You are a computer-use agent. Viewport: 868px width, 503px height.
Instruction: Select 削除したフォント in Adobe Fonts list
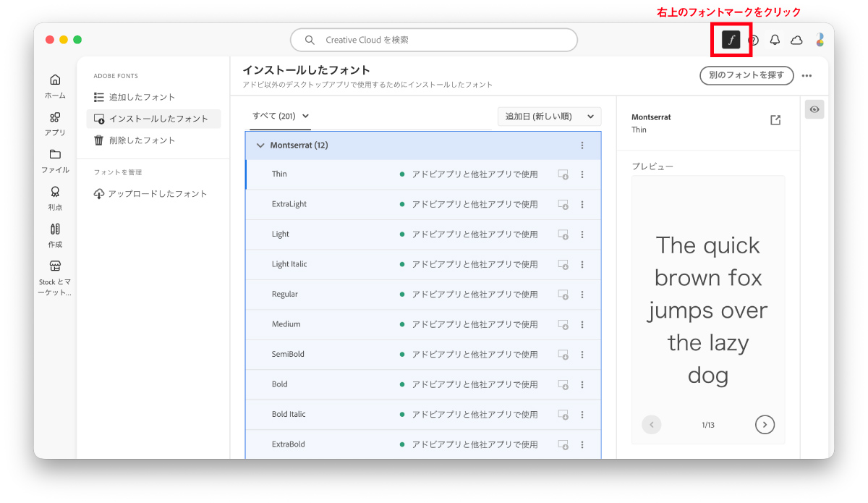[x=153, y=140]
